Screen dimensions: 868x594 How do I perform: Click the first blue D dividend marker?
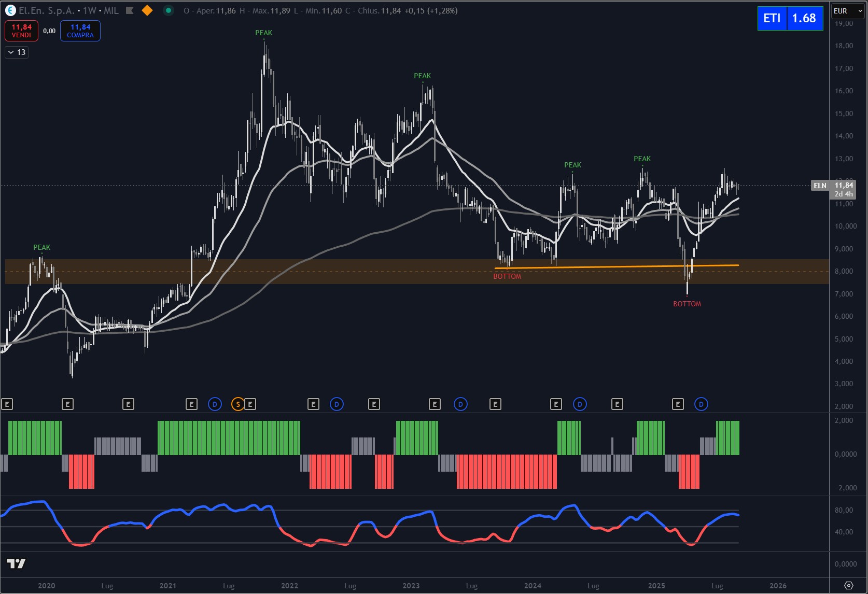(215, 404)
